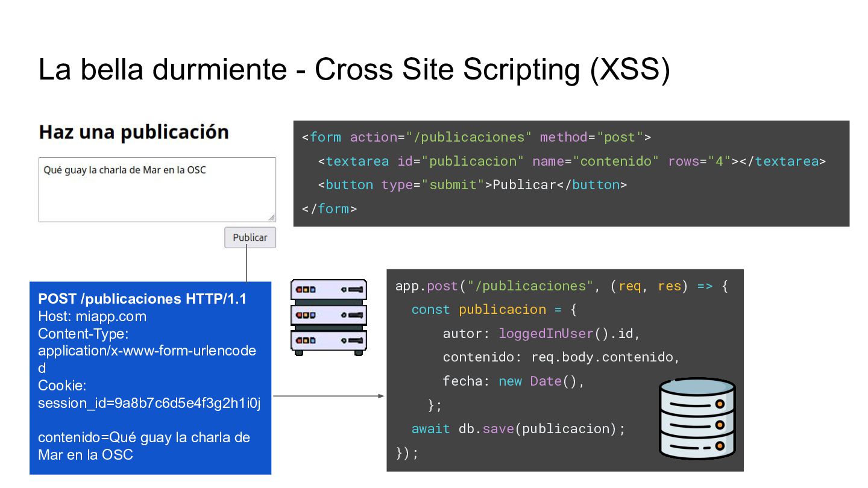Image resolution: width=868 pixels, height=488 pixels.
Task: Click 'contenido=Qué guay la charla' request body text
Action: pos(144,446)
